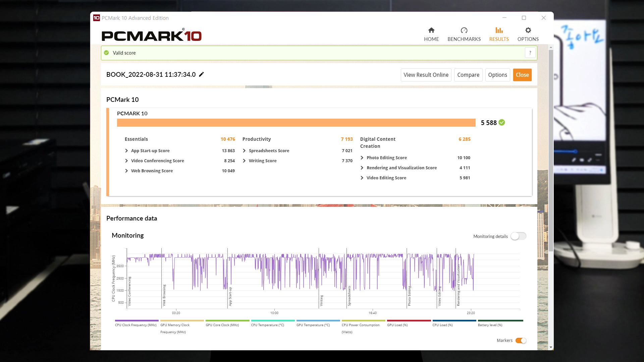Open the Benchmarks gauge icon
Image resolution: width=644 pixels, height=362 pixels.
click(x=464, y=31)
